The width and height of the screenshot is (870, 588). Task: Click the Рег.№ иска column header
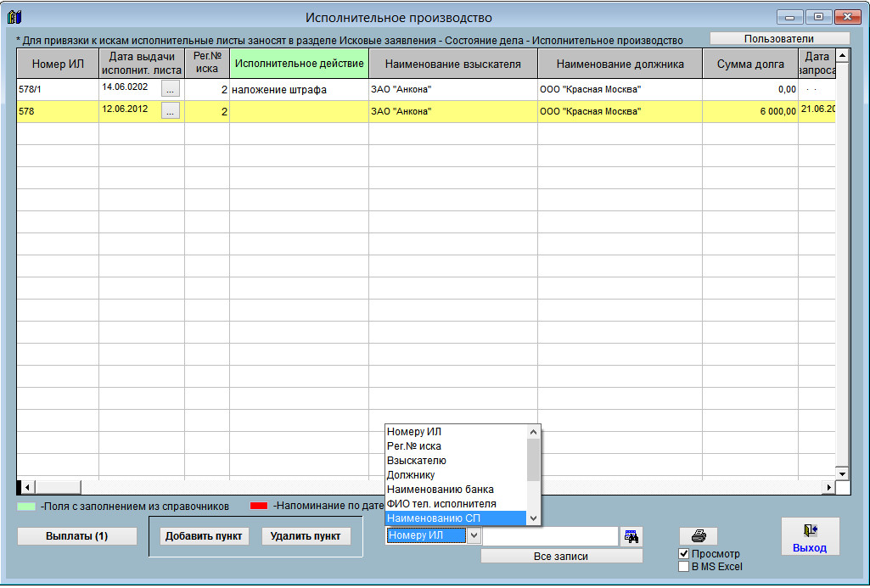pos(207,64)
